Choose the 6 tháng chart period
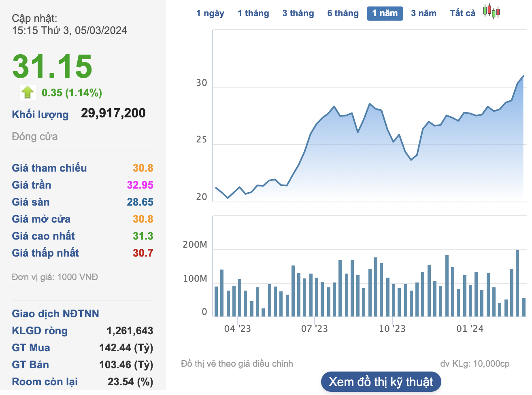532x395 pixels. point(343,13)
